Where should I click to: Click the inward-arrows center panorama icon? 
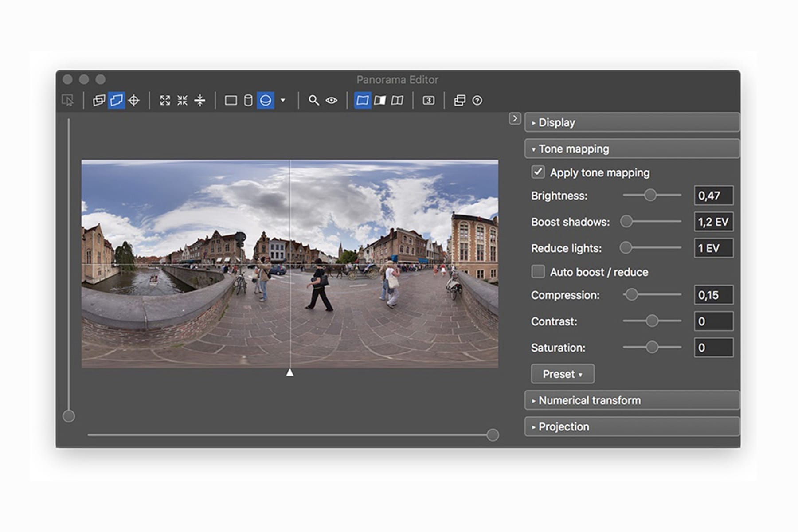[182, 101]
